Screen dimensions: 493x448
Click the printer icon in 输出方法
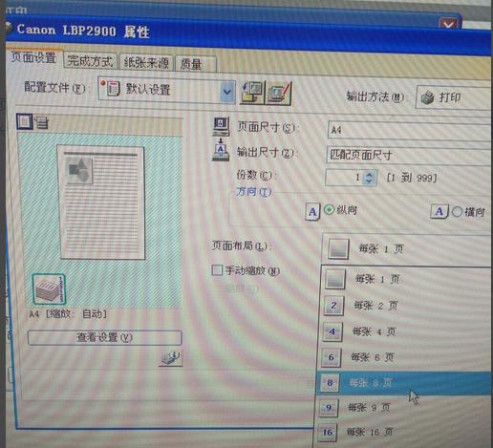click(x=427, y=97)
